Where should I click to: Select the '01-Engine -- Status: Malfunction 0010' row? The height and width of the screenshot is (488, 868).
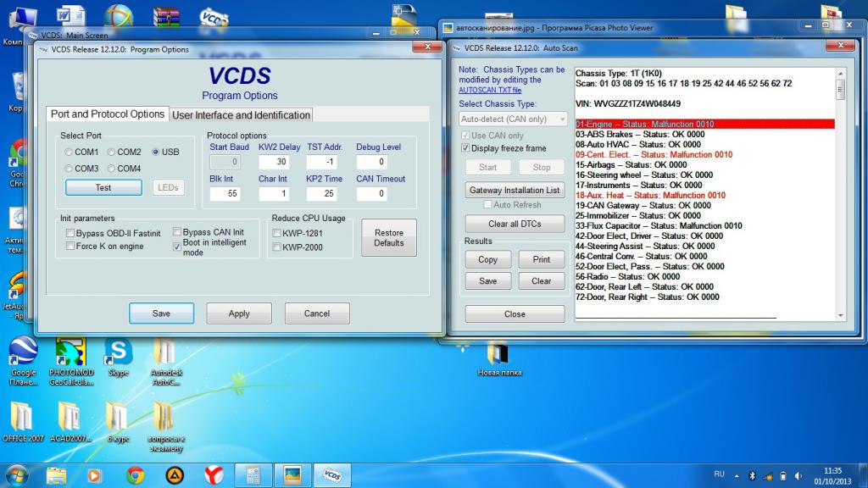point(704,124)
